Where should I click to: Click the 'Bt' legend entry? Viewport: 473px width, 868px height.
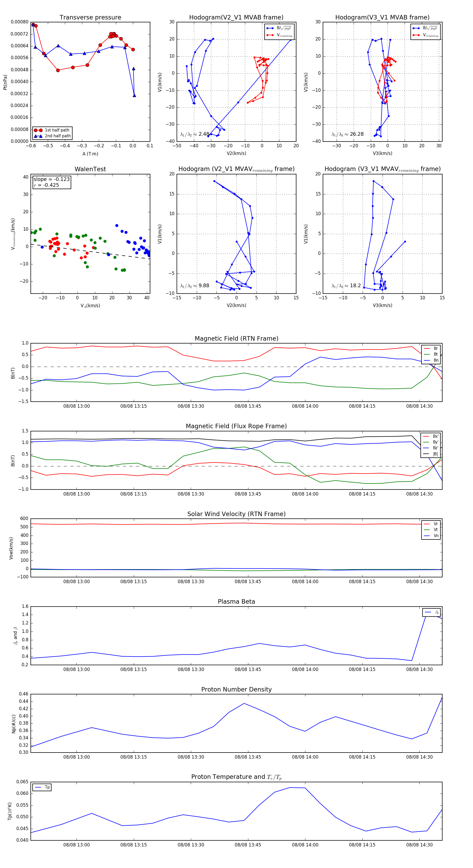431,354
